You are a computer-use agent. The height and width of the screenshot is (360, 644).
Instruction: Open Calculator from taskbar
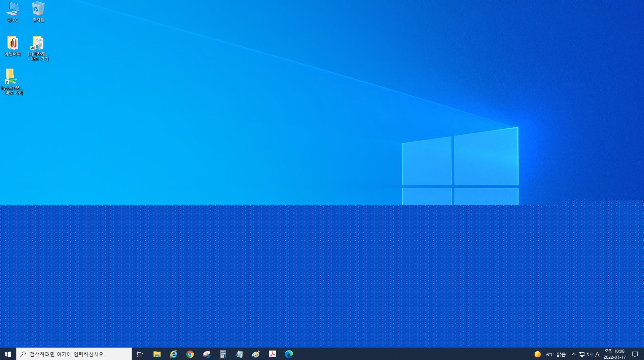click(223, 354)
